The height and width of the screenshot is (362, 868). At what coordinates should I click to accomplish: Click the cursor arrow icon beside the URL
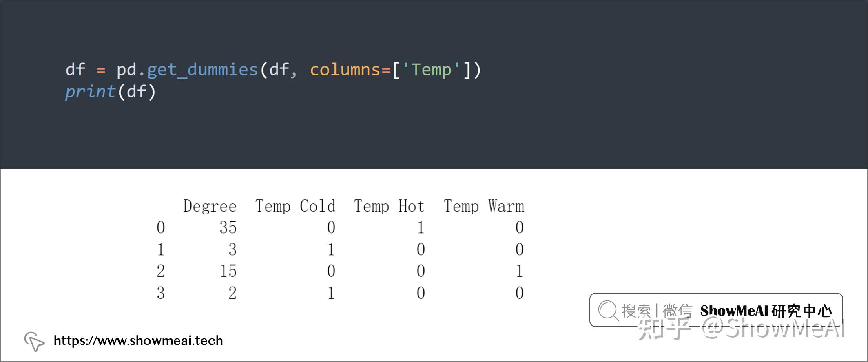point(34,341)
